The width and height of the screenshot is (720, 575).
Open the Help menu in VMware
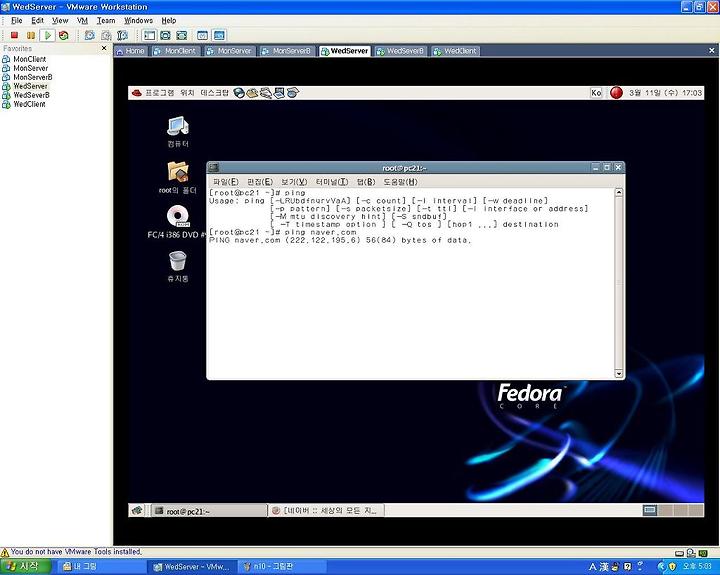[x=169, y=21]
